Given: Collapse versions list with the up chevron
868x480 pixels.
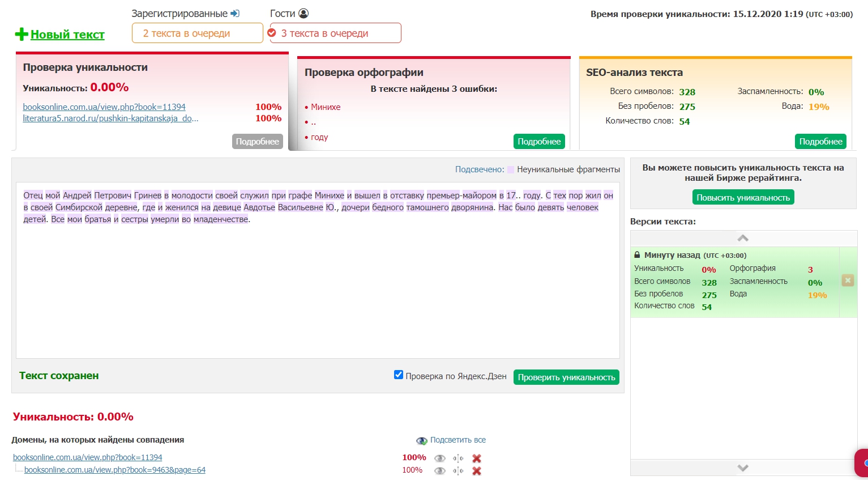Looking at the screenshot, I should pos(743,238).
